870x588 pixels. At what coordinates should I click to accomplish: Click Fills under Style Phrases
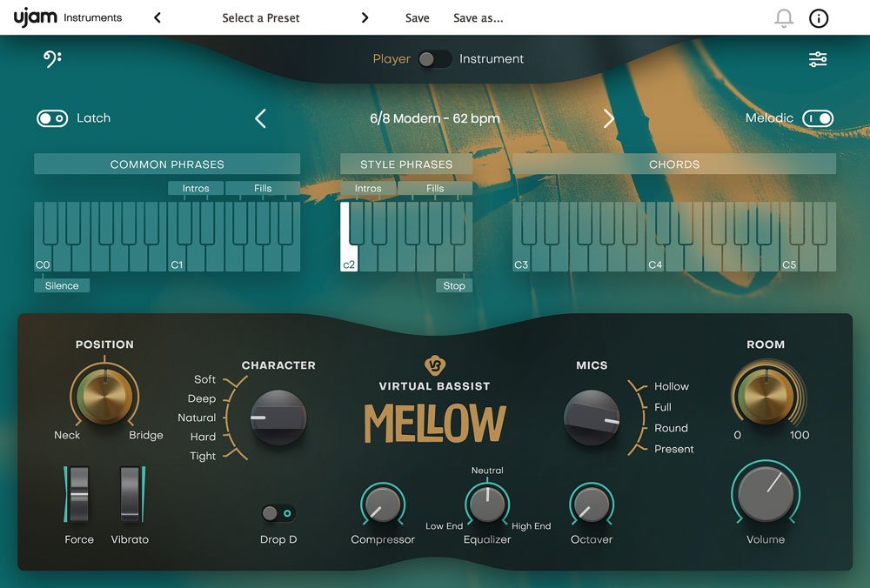pos(435,188)
